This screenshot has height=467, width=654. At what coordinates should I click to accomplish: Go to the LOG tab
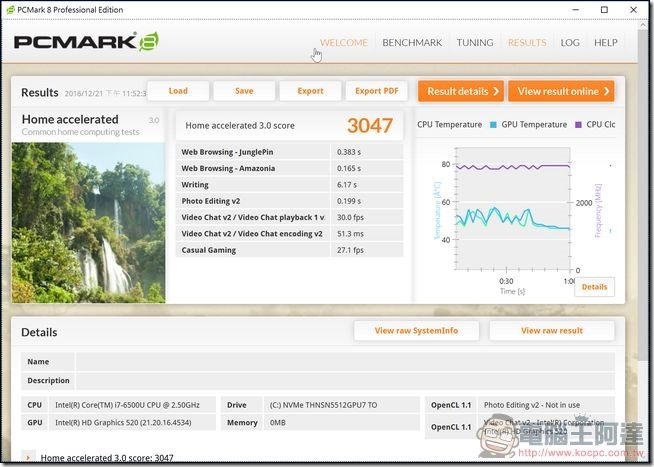[570, 43]
